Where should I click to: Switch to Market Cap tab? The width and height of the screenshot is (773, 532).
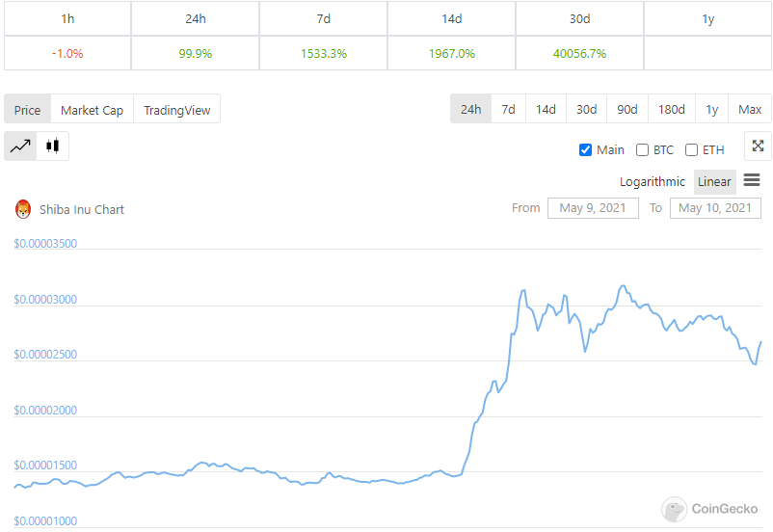pyautogui.click(x=93, y=110)
